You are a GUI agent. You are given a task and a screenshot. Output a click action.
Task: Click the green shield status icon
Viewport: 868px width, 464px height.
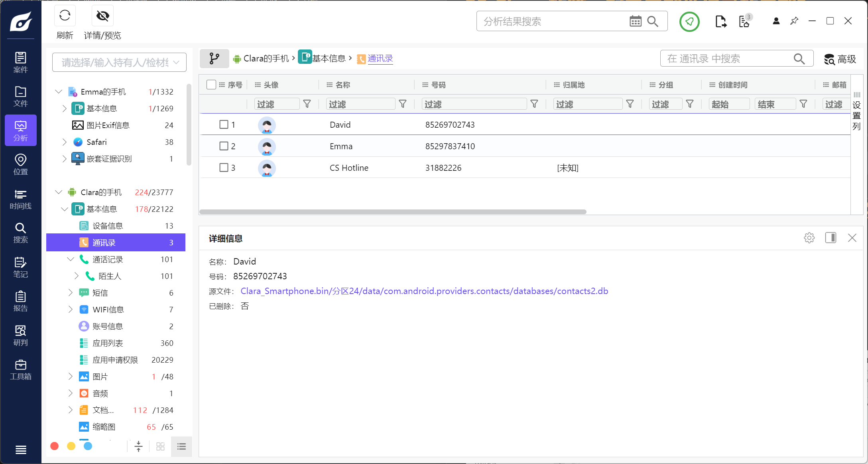(689, 21)
